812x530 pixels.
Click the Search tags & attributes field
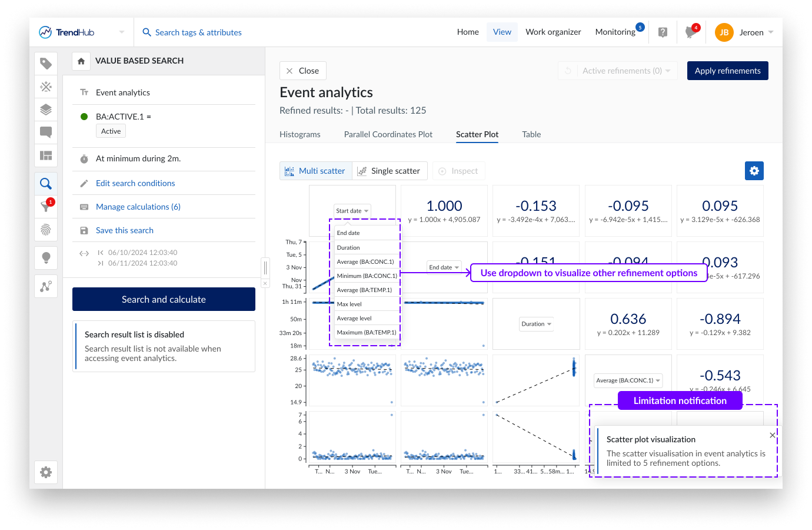(198, 32)
